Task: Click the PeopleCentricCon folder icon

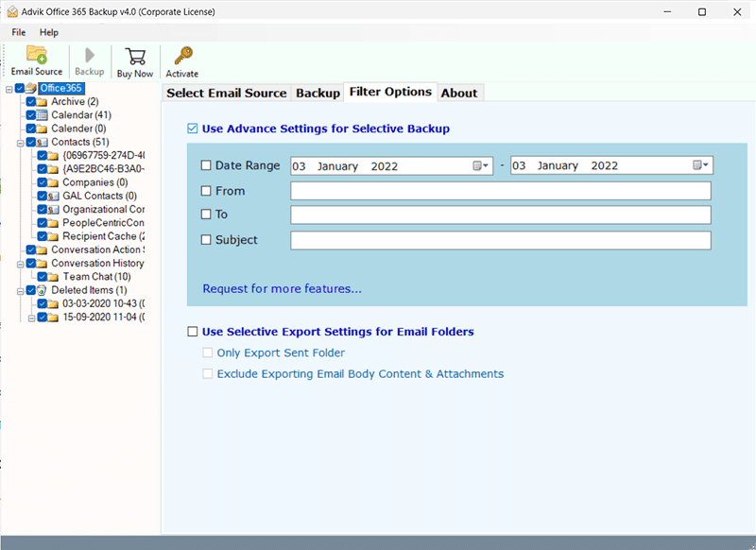Action: (x=53, y=223)
